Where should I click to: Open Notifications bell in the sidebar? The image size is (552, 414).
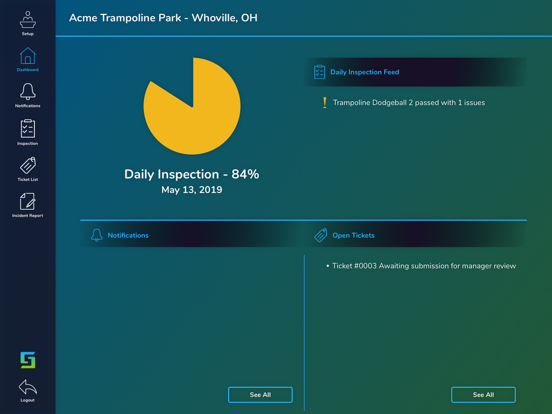coord(27,95)
